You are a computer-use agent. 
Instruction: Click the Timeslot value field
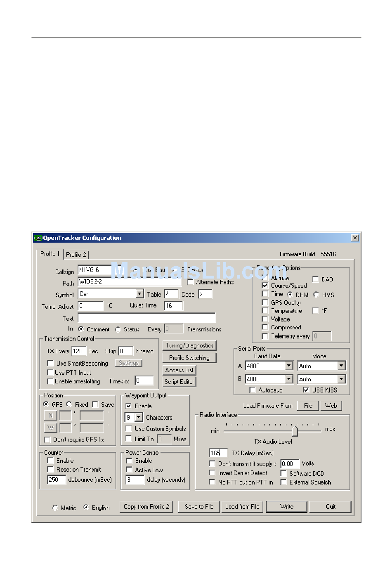pyautogui.click(x=144, y=380)
